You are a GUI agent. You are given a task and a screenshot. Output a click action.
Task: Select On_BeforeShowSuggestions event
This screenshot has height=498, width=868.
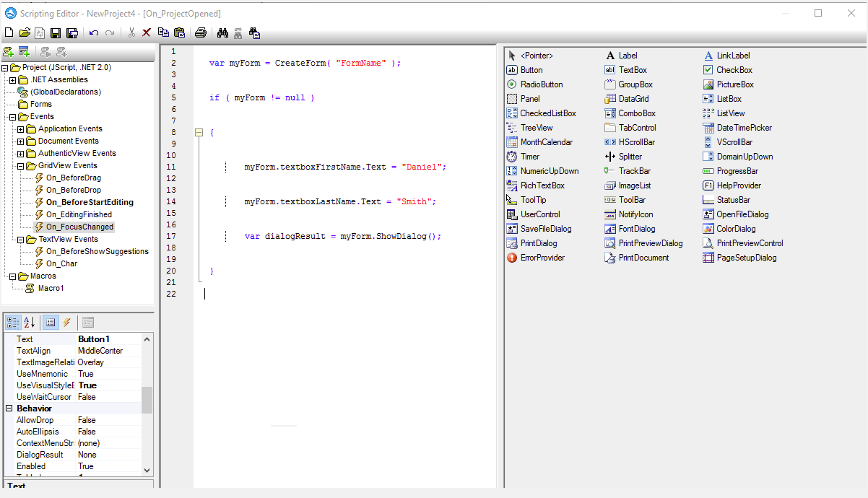(97, 251)
